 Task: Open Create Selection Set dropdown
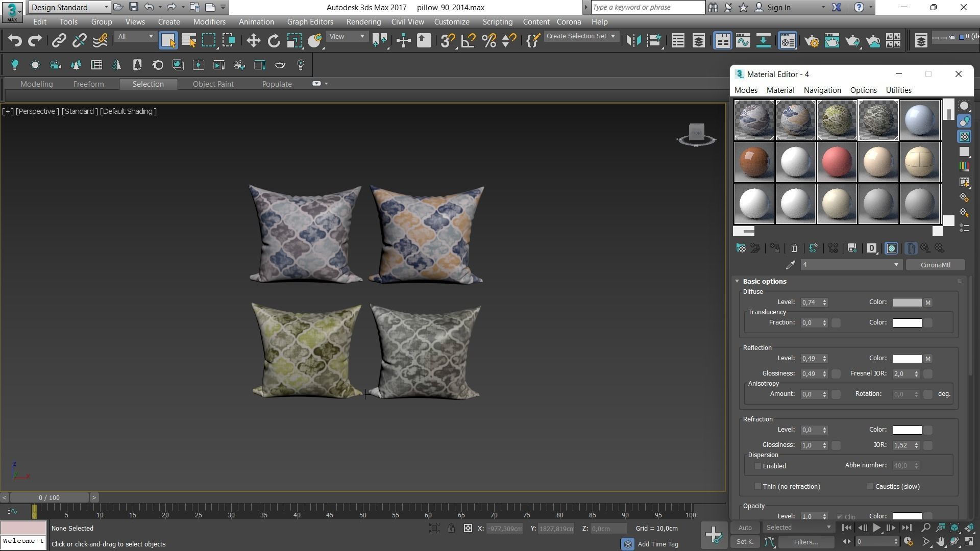(x=581, y=36)
